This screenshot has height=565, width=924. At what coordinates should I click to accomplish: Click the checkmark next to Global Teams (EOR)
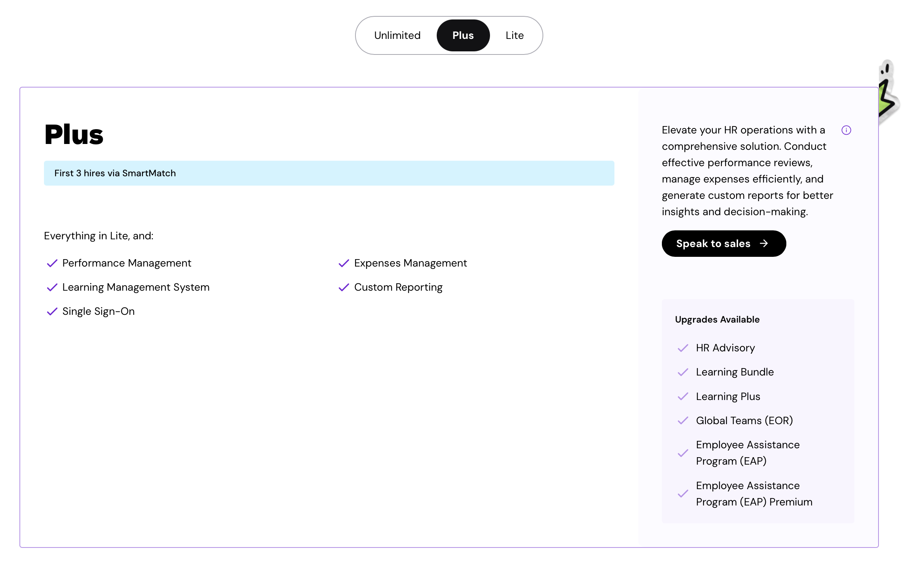click(682, 421)
